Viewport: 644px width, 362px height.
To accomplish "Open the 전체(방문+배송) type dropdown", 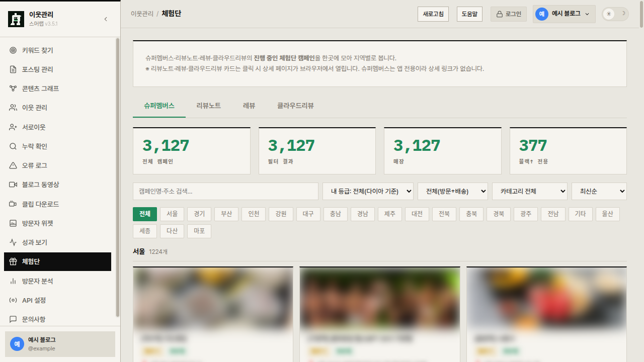I will (x=453, y=191).
